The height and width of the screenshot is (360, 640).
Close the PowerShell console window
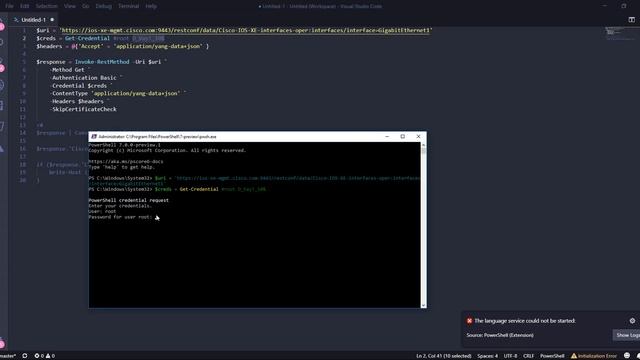click(418, 136)
